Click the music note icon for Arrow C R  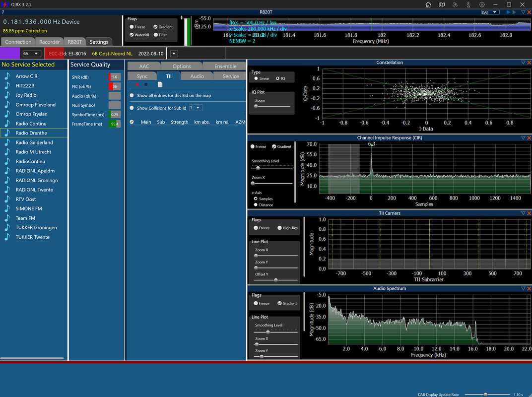(7, 76)
